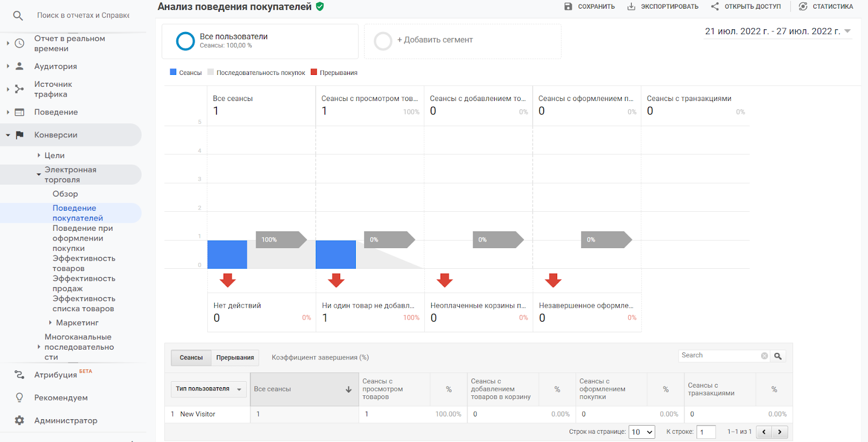The width and height of the screenshot is (868, 442).
Task: Click Добавить сегмент button
Action: pos(462,41)
